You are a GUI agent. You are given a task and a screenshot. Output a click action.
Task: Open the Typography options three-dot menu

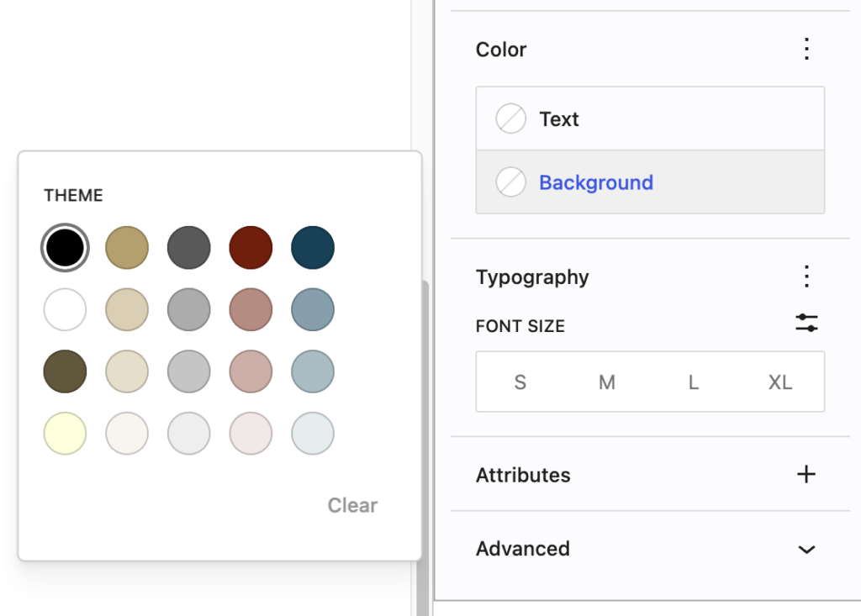click(x=806, y=276)
